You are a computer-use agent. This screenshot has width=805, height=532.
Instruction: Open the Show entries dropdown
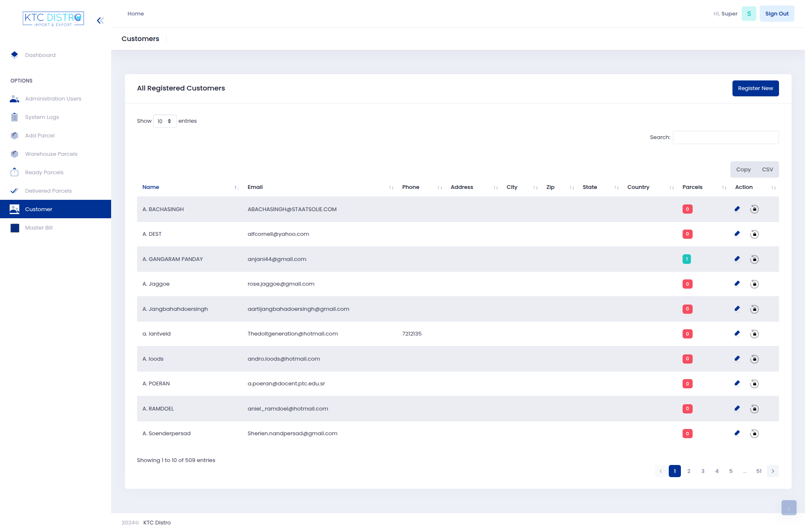point(164,121)
